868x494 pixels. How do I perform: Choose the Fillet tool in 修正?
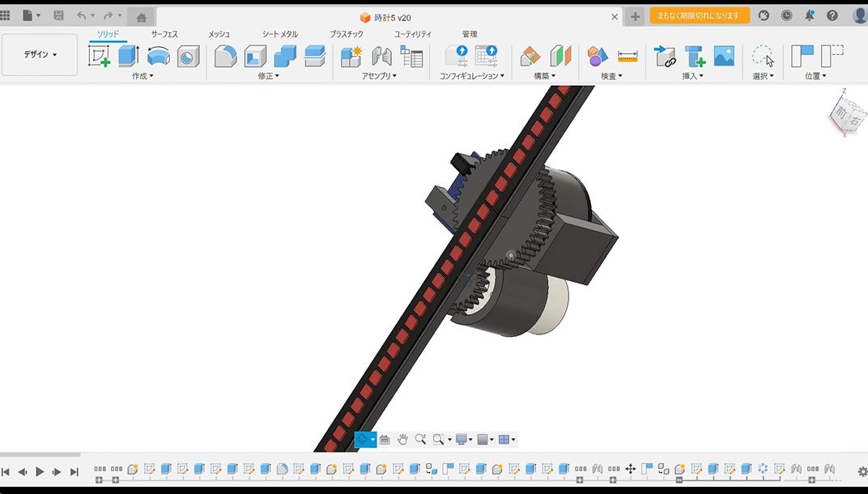click(225, 56)
